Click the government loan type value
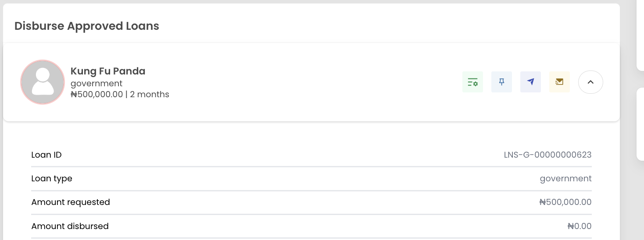This screenshot has height=240, width=644. [x=565, y=178]
